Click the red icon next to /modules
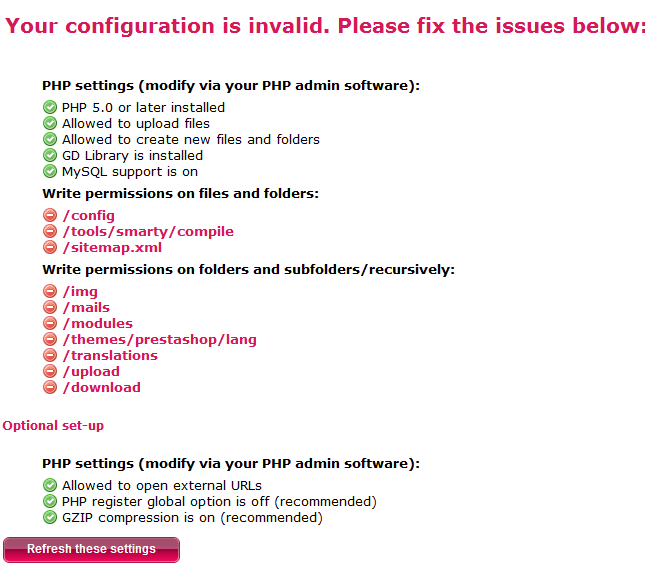Image resolution: width=645 pixels, height=575 pixels. (50, 323)
